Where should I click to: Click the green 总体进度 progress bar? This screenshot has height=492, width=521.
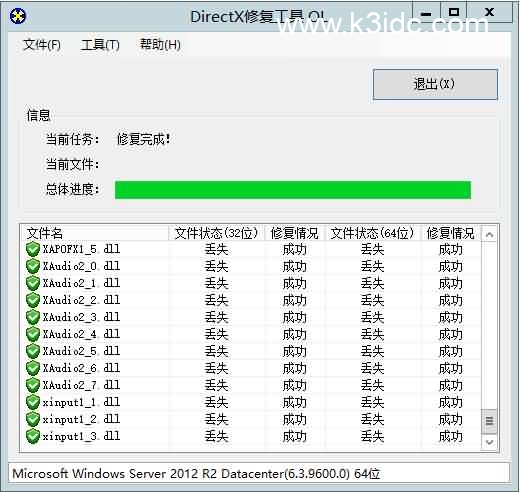click(x=293, y=190)
